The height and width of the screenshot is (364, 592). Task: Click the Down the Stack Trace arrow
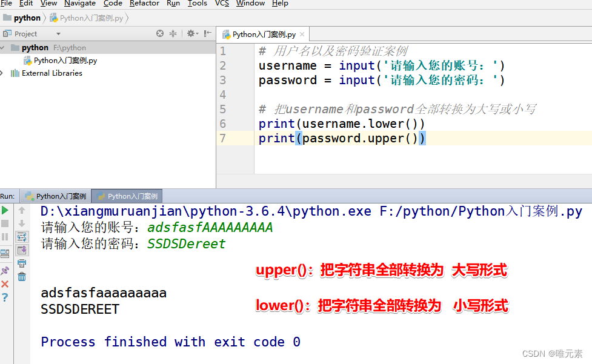tap(22, 223)
